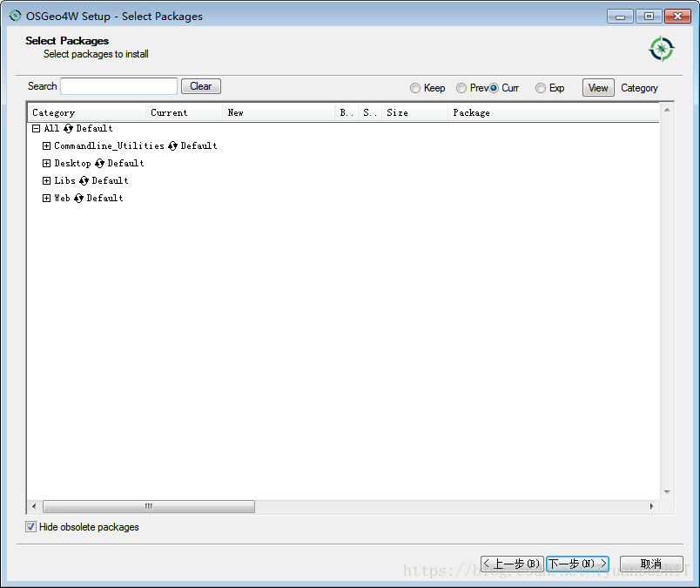Click Default text next to Commandline_Utilities
The width and height of the screenshot is (700, 588).
tap(199, 146)
